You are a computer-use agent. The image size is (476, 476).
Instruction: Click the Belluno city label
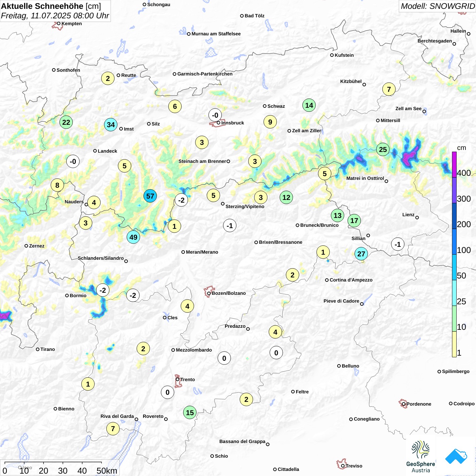(350, 366)
